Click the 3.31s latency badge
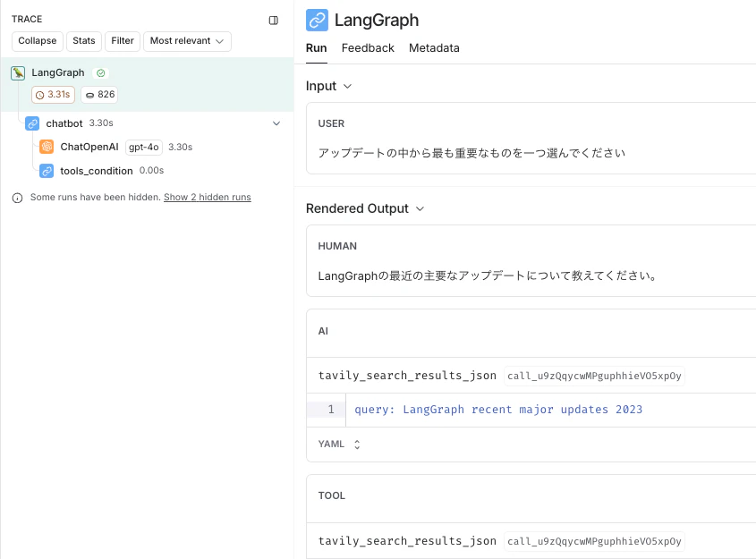This screenshot has height=559, width=756. coord(53,95)
